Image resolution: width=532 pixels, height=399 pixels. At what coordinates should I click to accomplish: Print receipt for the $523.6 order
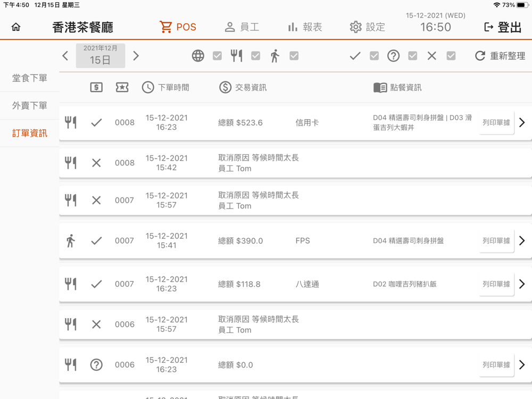tap(496, 122)
